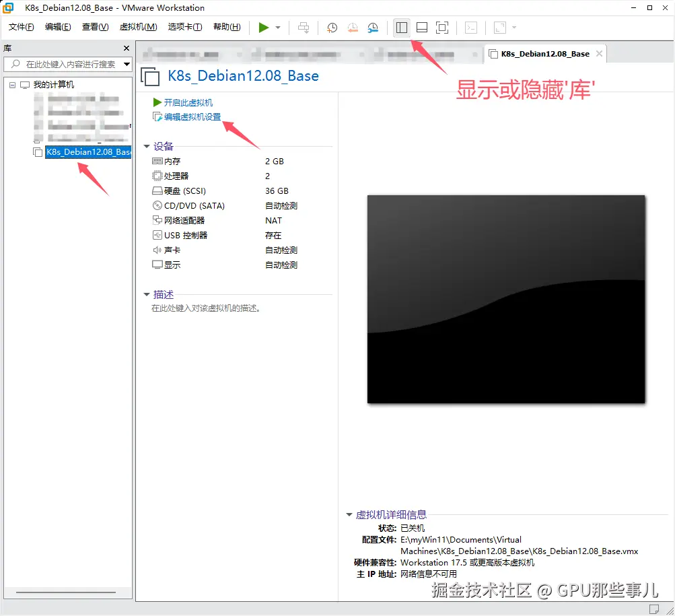Click the memory chip icon
The image size is (675, 616).
tap(157, 161)
